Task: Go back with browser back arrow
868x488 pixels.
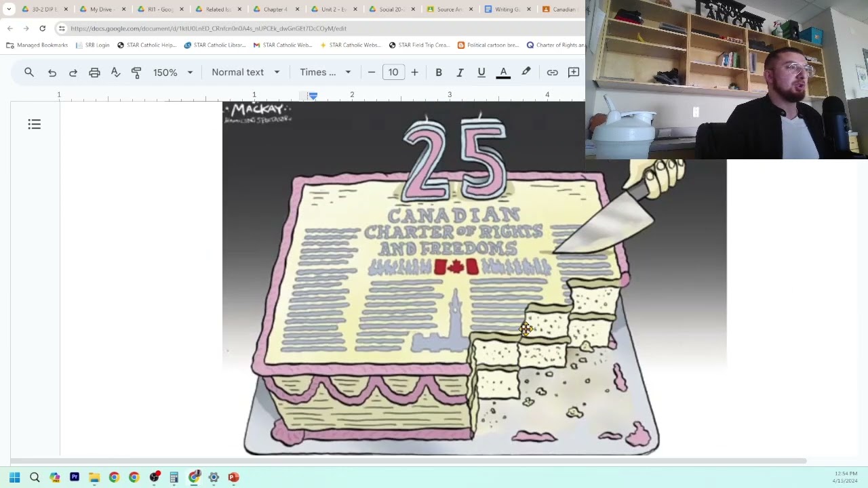Action: pos(10,28)
